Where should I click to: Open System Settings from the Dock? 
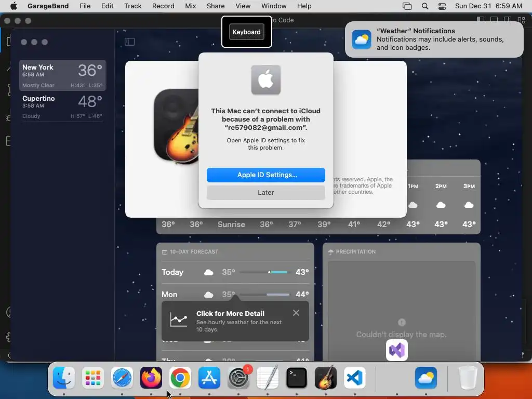pos(238,378)
